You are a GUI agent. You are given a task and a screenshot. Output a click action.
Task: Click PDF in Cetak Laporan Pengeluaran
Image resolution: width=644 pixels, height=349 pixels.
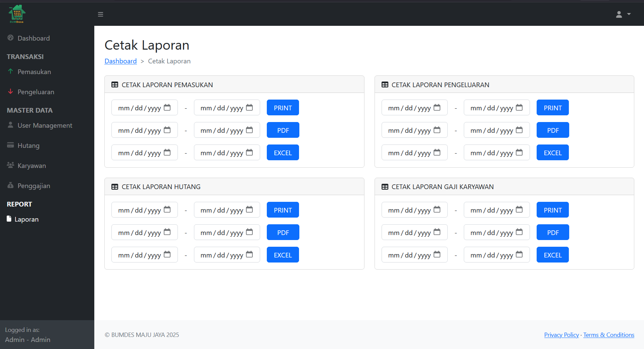point(553,130)
